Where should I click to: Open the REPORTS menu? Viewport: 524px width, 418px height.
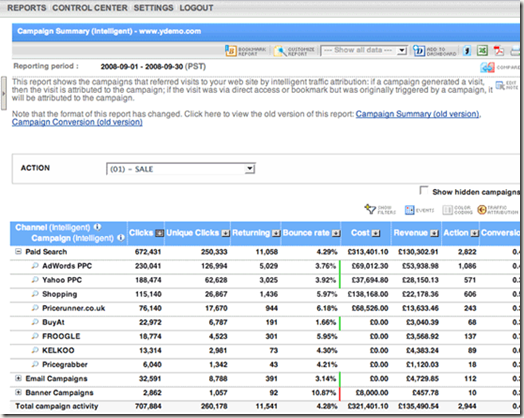27,8
